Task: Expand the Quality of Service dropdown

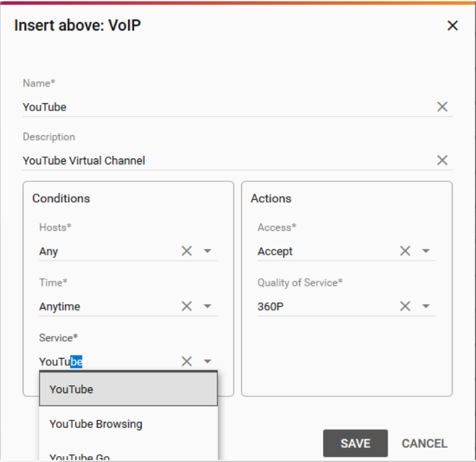Action: pos(426,306)
